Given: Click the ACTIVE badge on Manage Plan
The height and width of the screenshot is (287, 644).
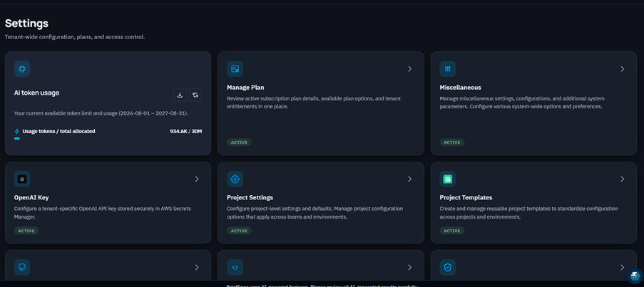Looking at the screenshot, I should 239,142.
